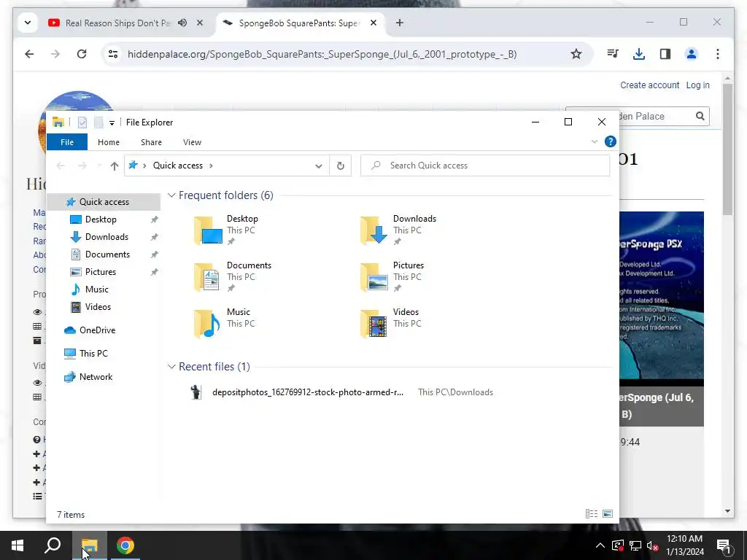Click the Create account link
The height and width of the screenshot is (560, 747).
[x=649, y=85]
